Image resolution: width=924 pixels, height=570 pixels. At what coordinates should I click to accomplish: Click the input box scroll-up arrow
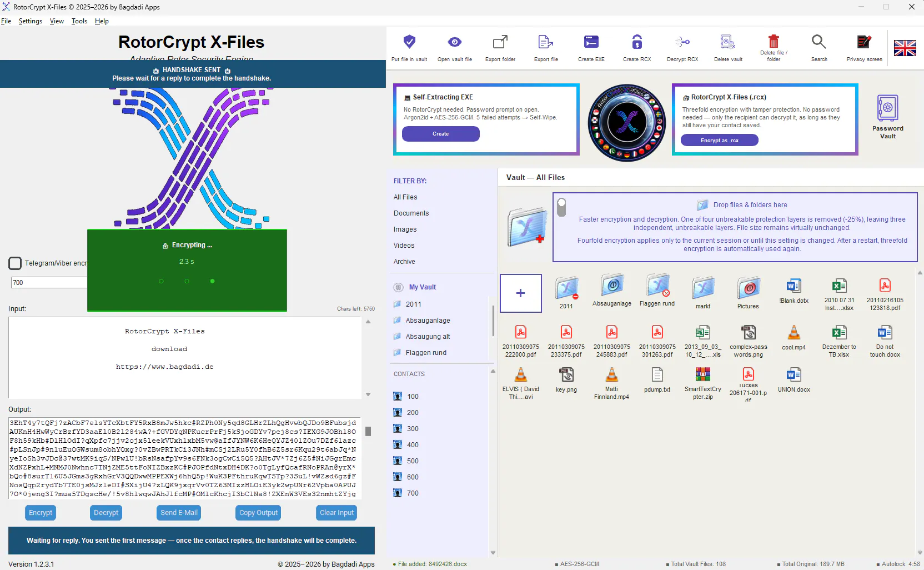pos(368,322)
